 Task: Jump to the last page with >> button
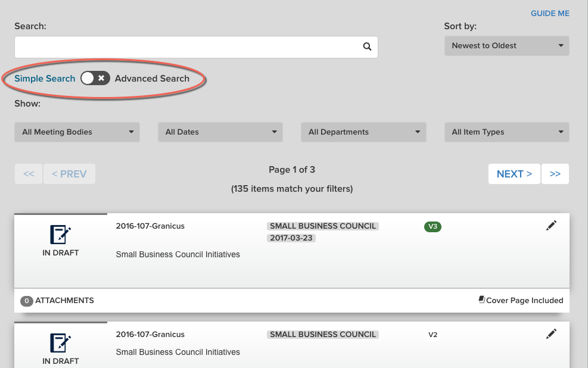click(x=555, y=174)
